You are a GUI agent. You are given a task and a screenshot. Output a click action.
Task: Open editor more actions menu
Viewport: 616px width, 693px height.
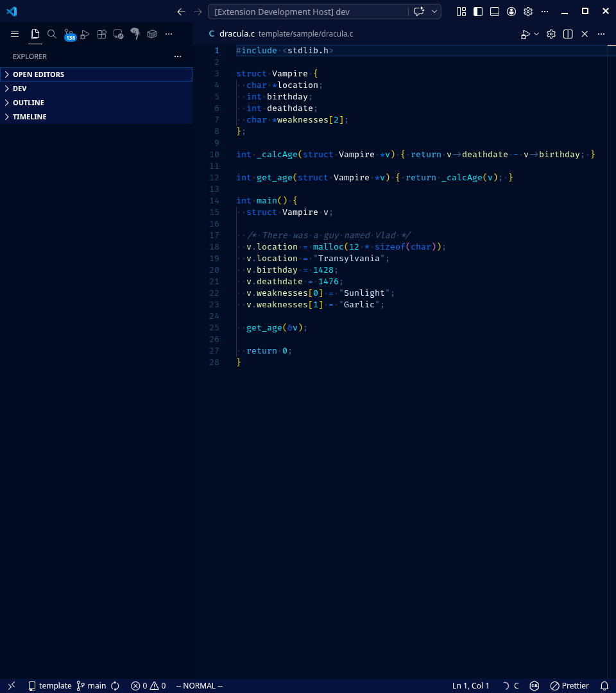click(601, 34)
